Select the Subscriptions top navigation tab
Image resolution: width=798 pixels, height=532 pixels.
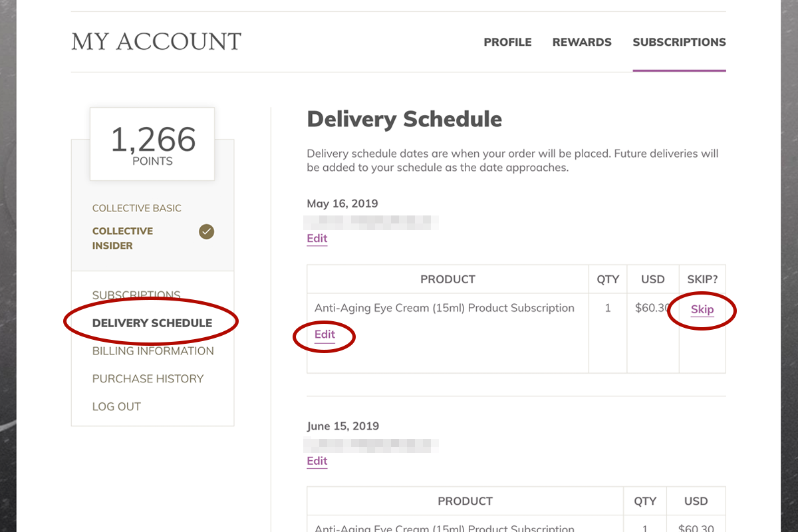[679, 42]
